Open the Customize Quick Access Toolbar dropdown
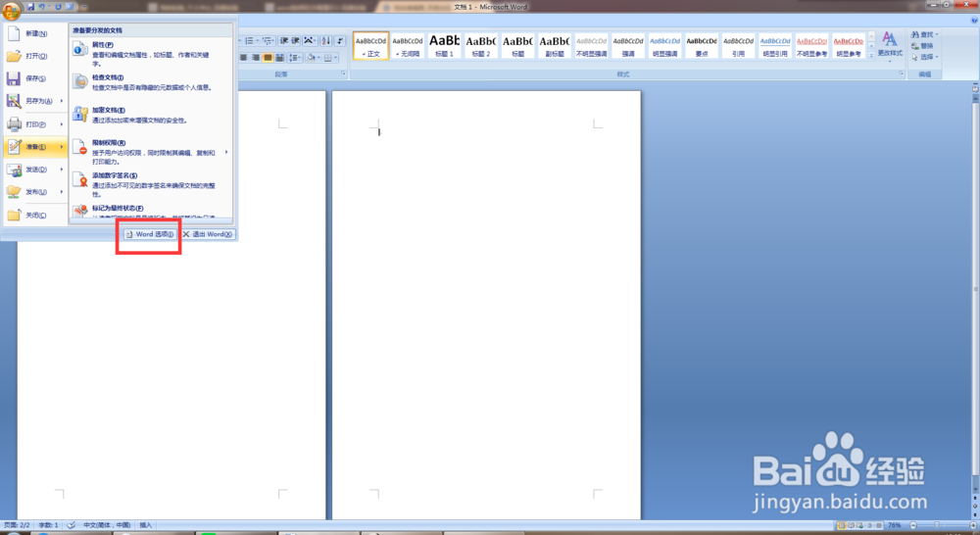The height and width of the screenshot is (535, 980). [x=84, y=7]
